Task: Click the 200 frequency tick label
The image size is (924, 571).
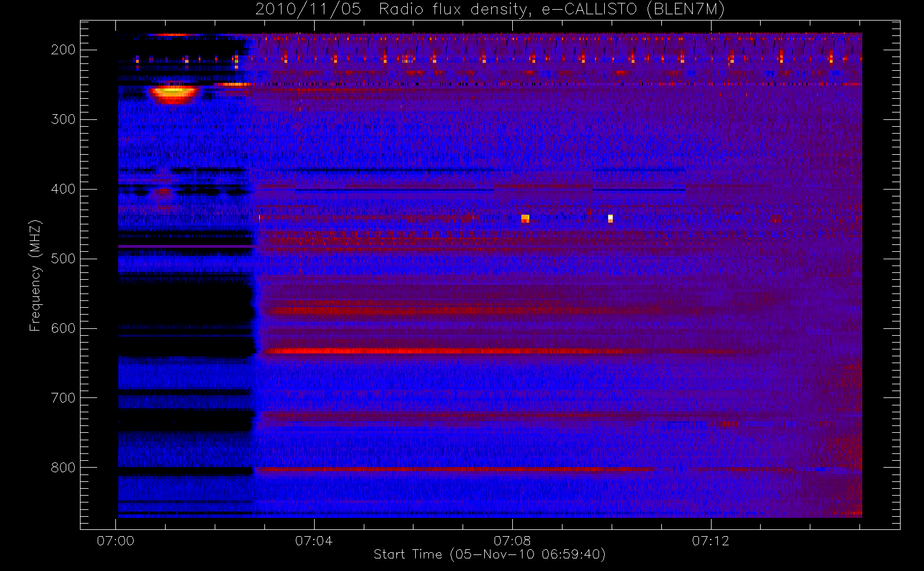Action: pyautogui.click(x=63, y=50)
